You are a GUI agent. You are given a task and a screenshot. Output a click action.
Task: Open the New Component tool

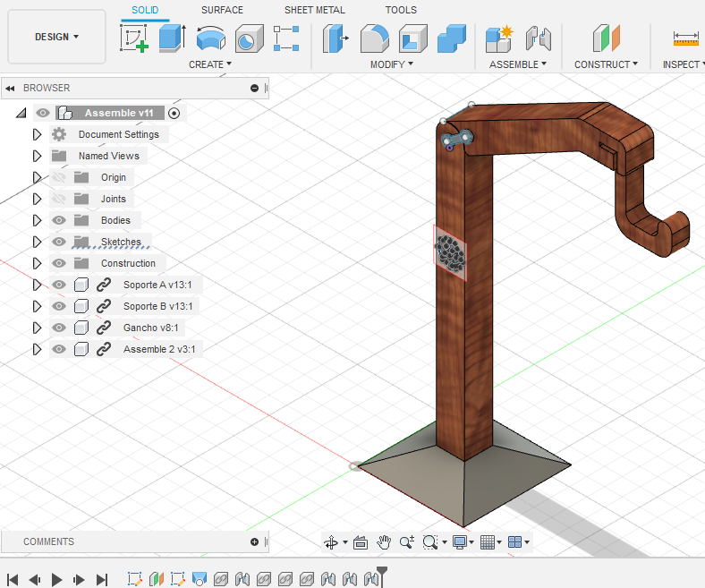pos(498,38)
